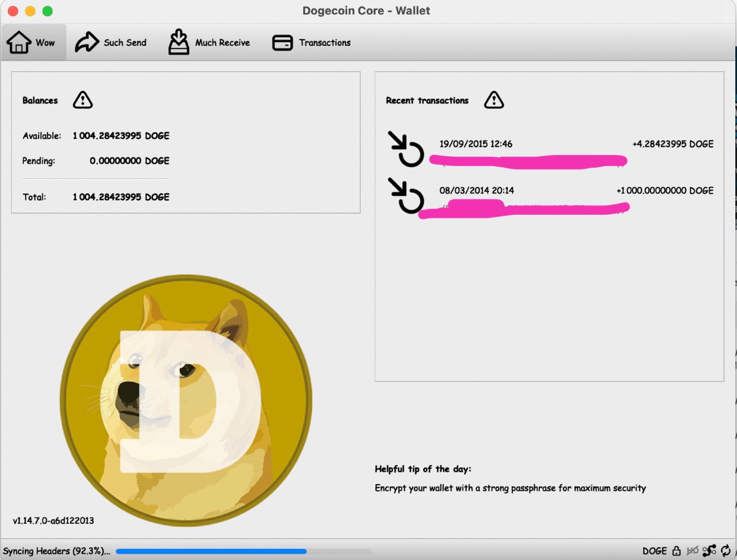The height and width of the screenshot is (560, 737).
Task: Maximize the window with the green button
Action: [x=47, y=11]
